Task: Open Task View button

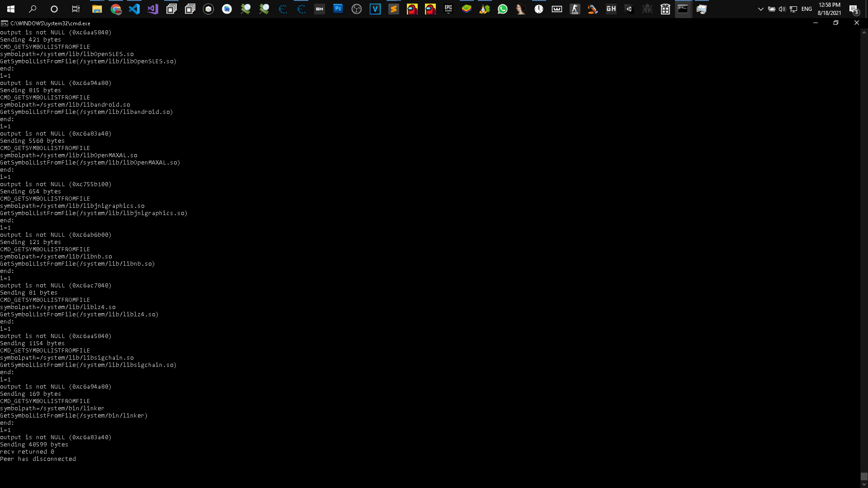Action: click(x=76, y=9)
